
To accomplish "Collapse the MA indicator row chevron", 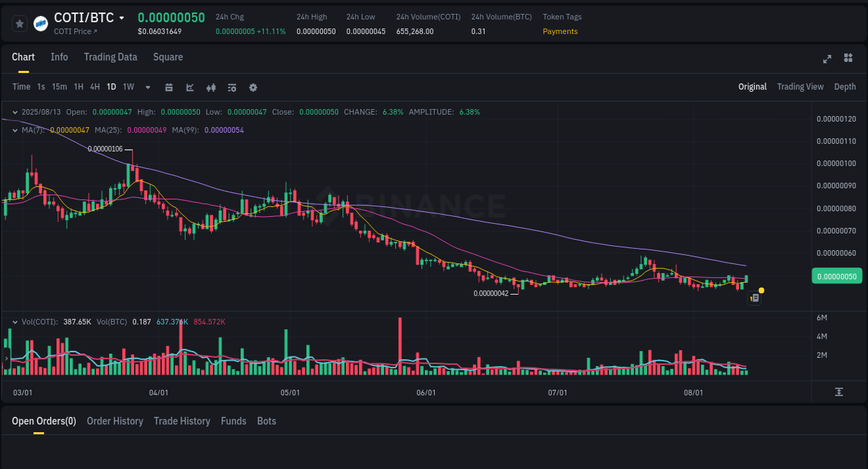I will tap(15, 130).
